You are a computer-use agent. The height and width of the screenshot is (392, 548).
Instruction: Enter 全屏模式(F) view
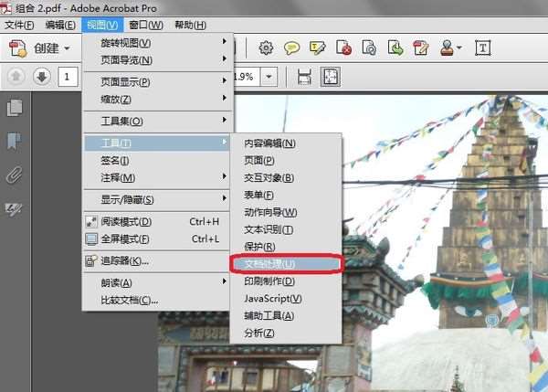coord(156,238)
